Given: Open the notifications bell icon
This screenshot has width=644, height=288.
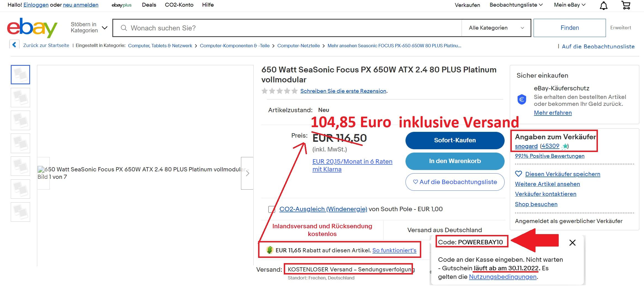Looking at the screenshot, I should coord(604,5).
